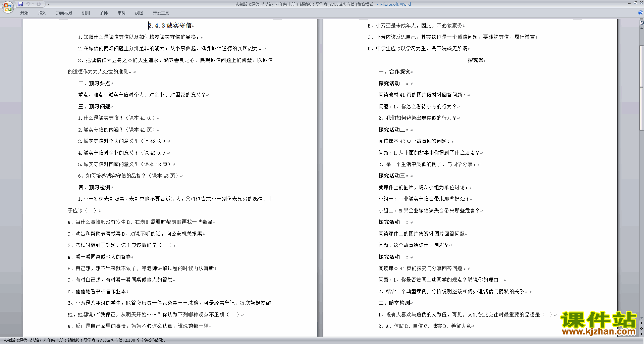Click line 问题：这个故事给你什么启发？
The image size is (644, 344).
pyautogui.click(x=414, y=245)
